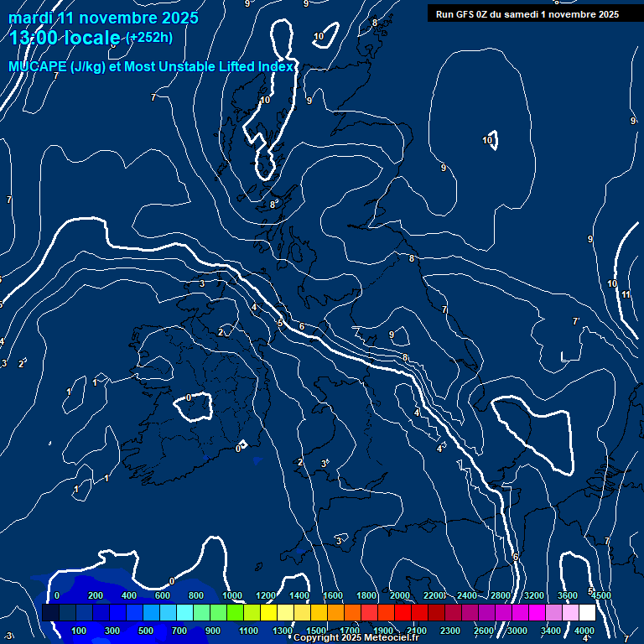Image resolution: width=644 pixels, height=644 pixels.
Task: Click the '-3' contour label on the map
Action: tap(8, 636)
